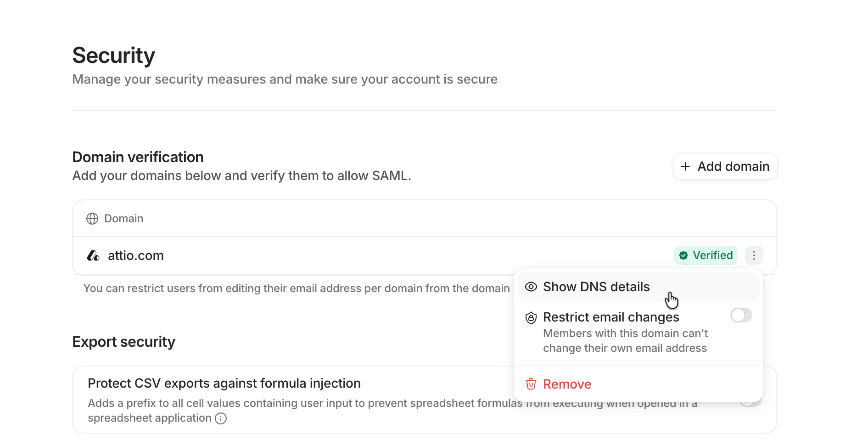Click the Restrict email changes label
This screenshot has width=868, height=446.
coord(611,317)
